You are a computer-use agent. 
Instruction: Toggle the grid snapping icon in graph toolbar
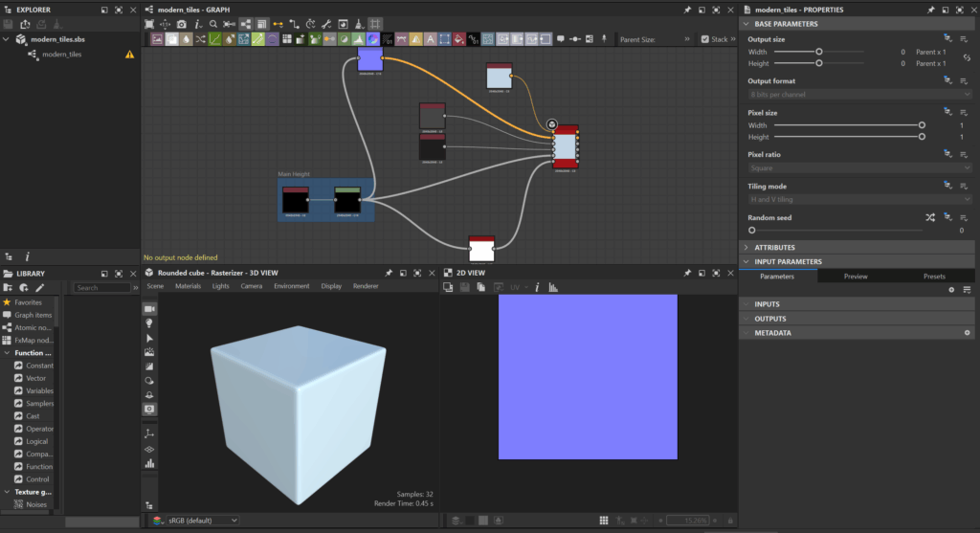pos(375,24)
